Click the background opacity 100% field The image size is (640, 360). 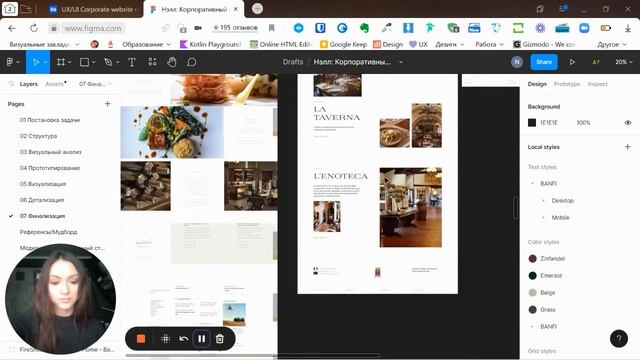pyautogui.click(x=583, y=122)
